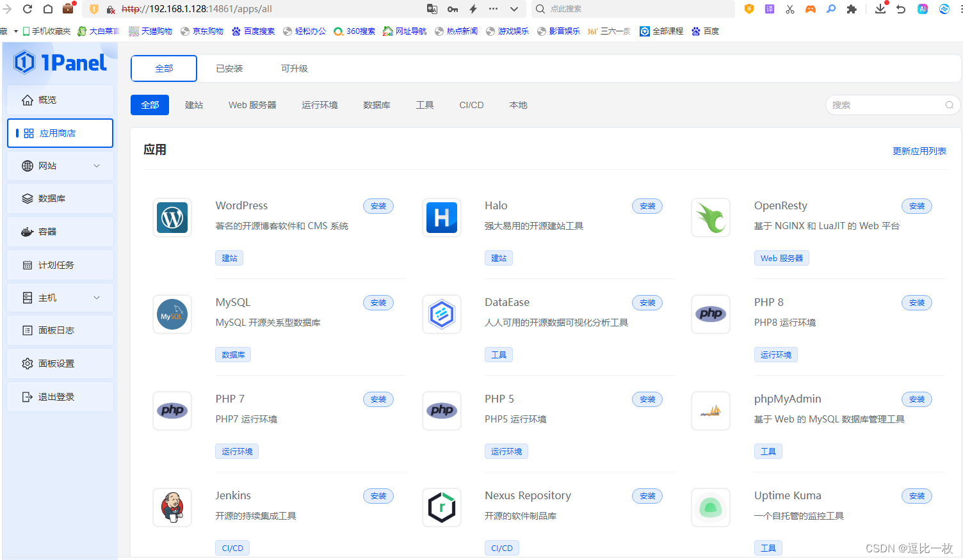Install OpenResty with its 安装 button
The width and height of the screenshot is (963, 560).
pos(917,206)
